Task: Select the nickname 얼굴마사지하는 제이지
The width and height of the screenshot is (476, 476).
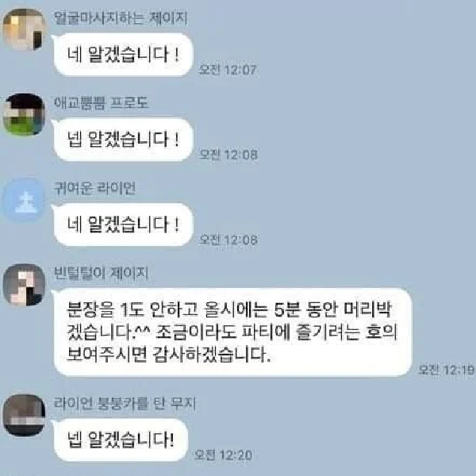Action: click(x=121, y=17)
